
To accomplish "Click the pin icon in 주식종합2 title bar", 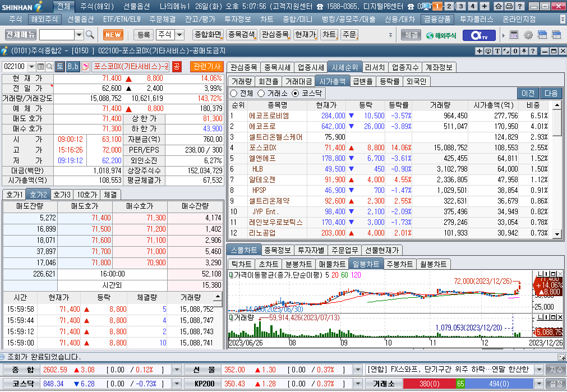I will tap(524, 51).
